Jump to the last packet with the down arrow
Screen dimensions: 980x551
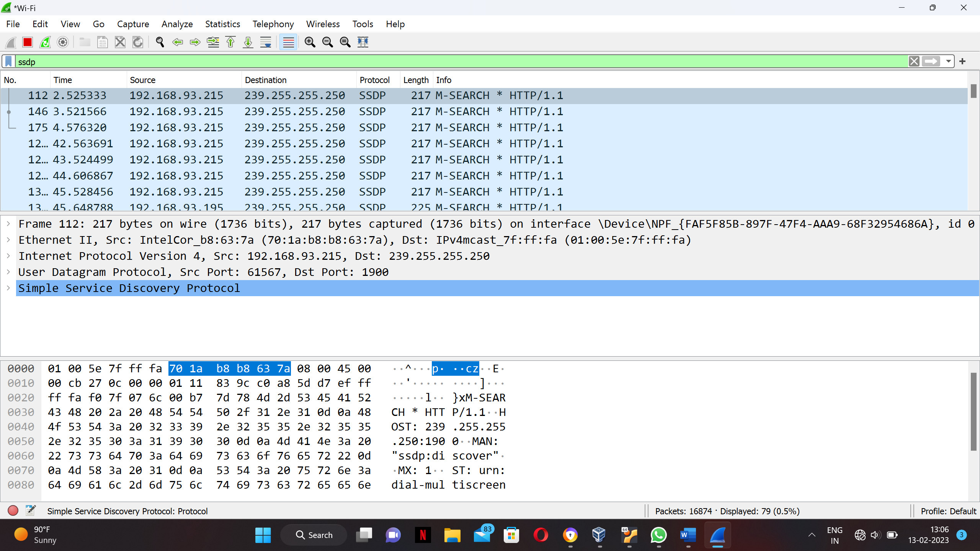click(248, 42)
